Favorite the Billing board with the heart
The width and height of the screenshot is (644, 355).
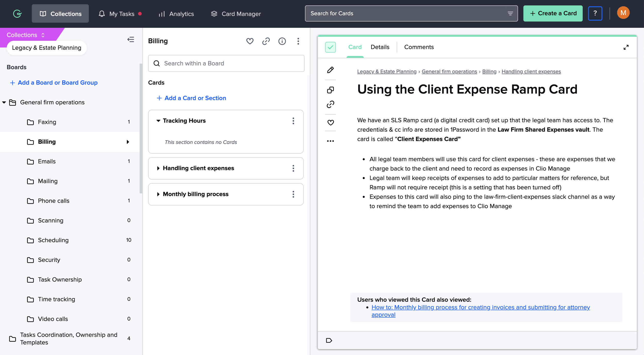tap(250, 41)
